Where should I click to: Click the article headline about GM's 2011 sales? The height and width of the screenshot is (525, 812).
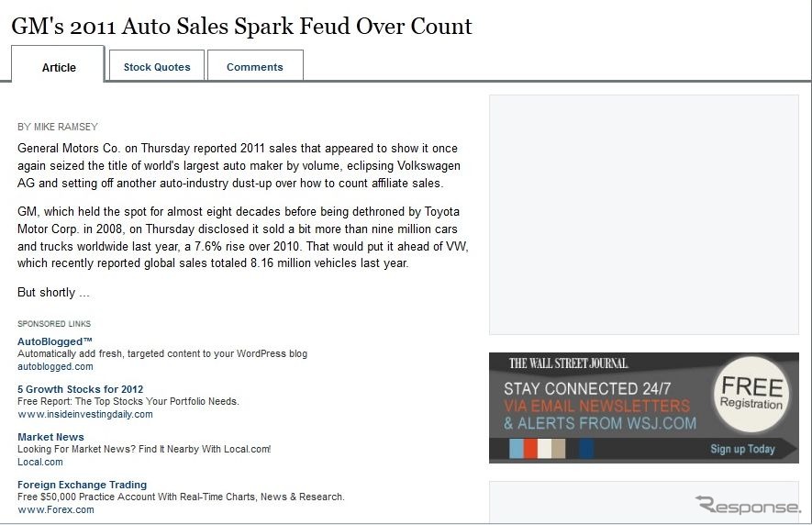[241, 26]
